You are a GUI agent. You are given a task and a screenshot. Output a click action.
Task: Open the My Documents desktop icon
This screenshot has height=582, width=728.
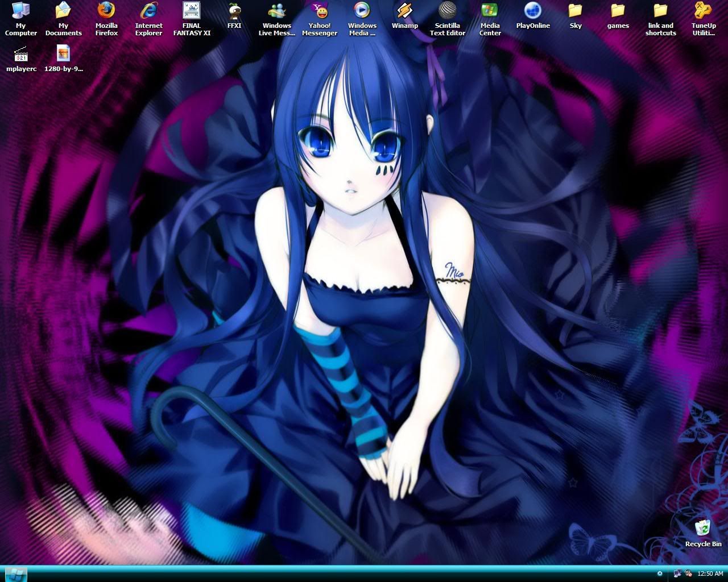pos(64,18)
